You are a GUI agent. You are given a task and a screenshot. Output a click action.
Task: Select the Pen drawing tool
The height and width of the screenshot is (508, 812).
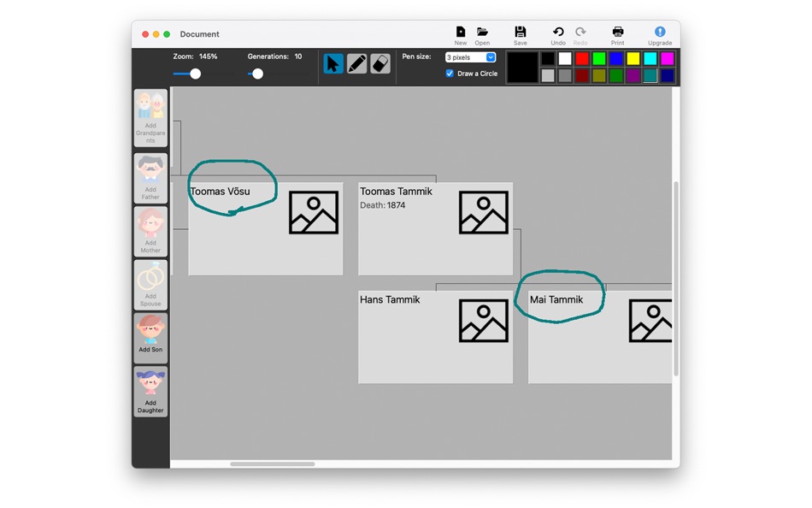click(x=356, y=63)
